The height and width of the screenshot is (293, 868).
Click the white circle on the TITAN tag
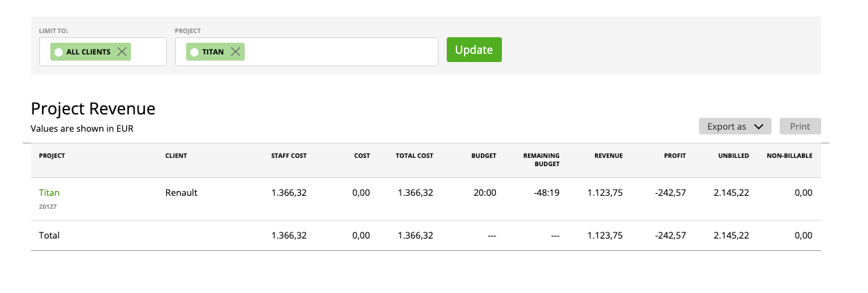pos(194,52)
